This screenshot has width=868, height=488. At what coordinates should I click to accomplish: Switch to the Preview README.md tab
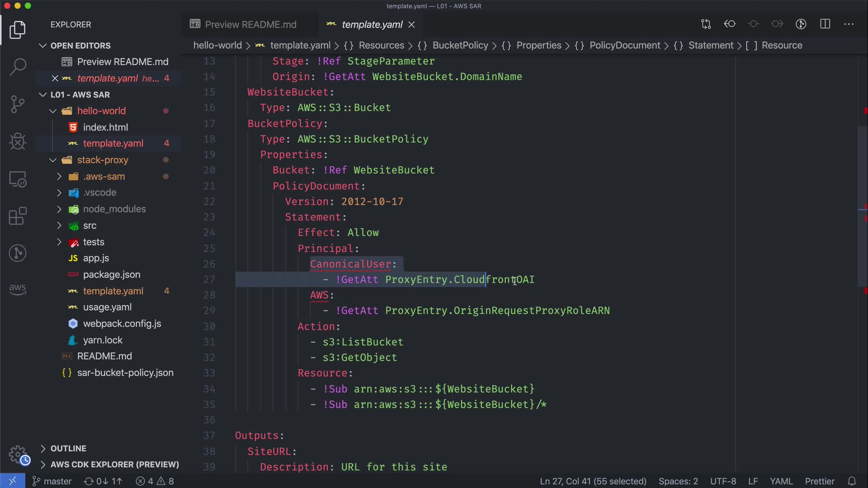coord(250,24)
